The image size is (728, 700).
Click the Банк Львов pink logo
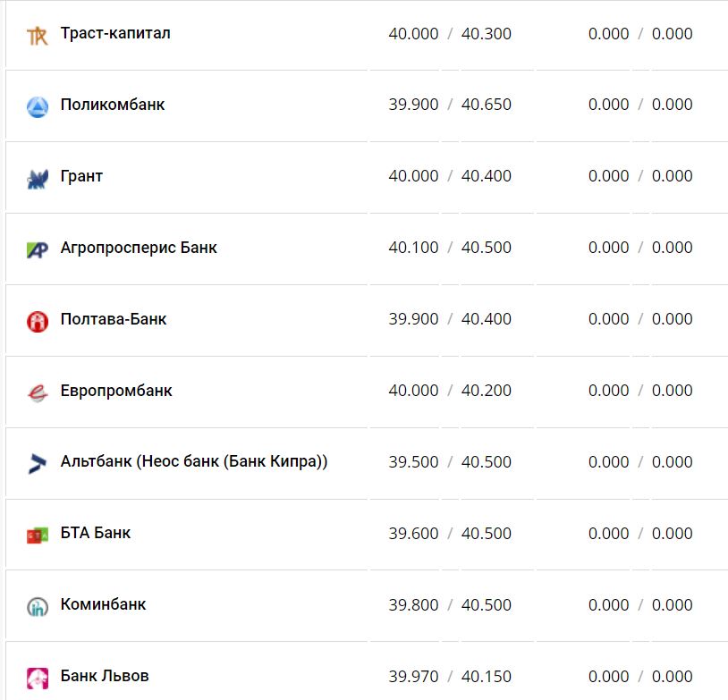click(x=37, y=678)
